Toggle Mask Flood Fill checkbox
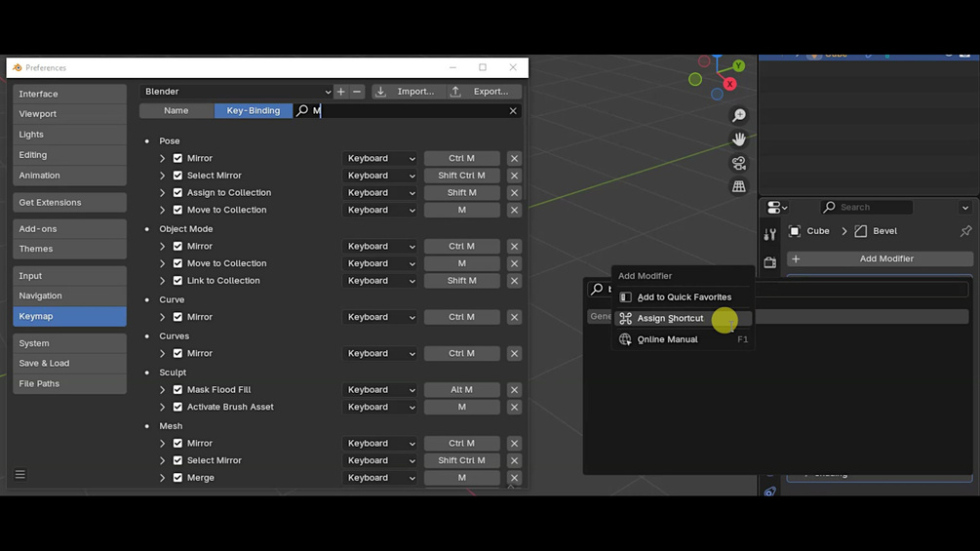This screenshot has height=551, width=980. [x=177, y=390]
